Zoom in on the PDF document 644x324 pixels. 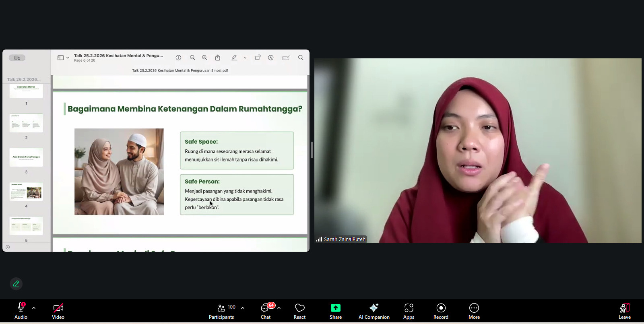(205, 58)
